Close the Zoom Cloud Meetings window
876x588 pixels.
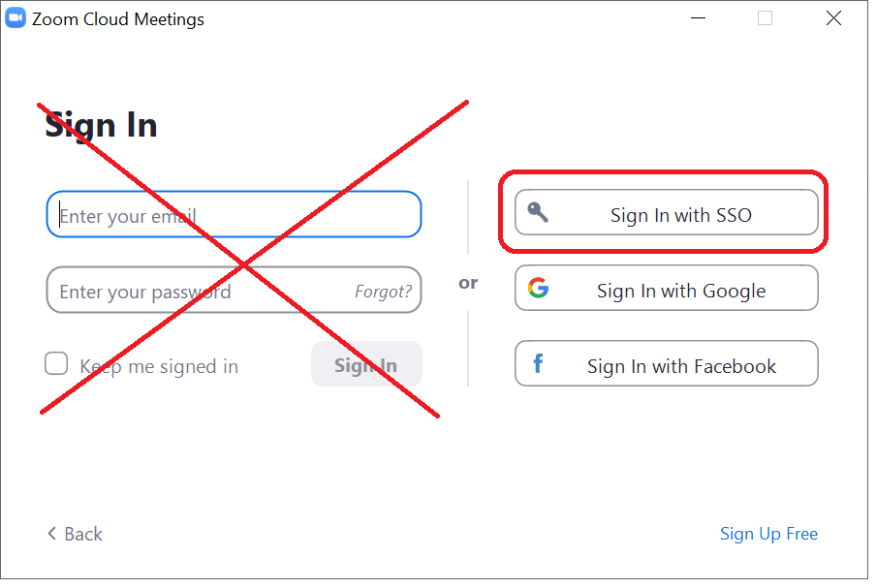(x=833, y=18)
